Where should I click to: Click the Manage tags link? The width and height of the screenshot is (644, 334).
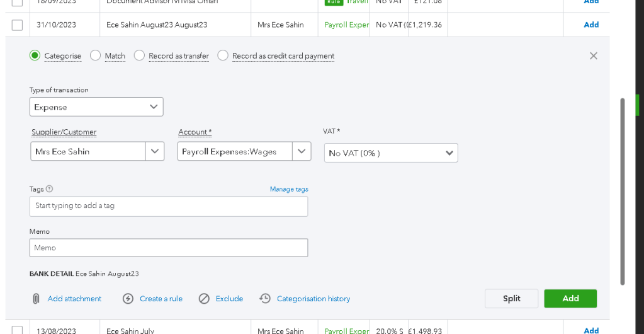click(289, 189)
